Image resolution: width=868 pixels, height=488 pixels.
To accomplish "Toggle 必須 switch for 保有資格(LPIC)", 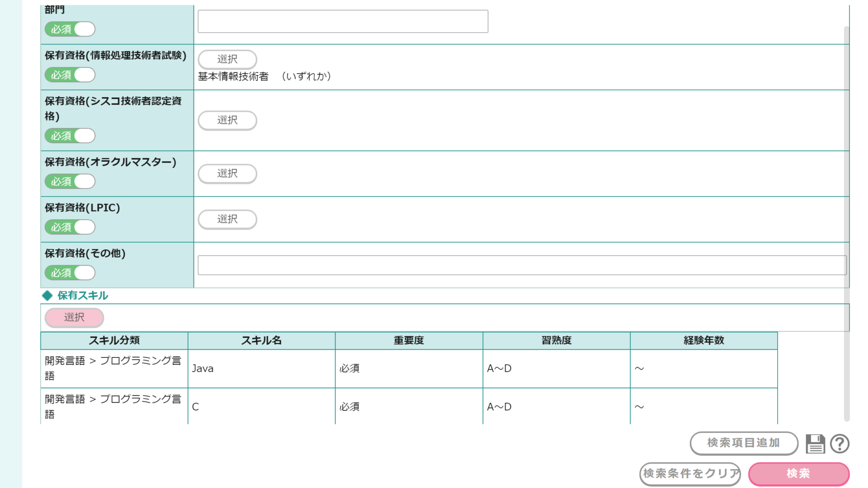I will (x=70, y=227).
